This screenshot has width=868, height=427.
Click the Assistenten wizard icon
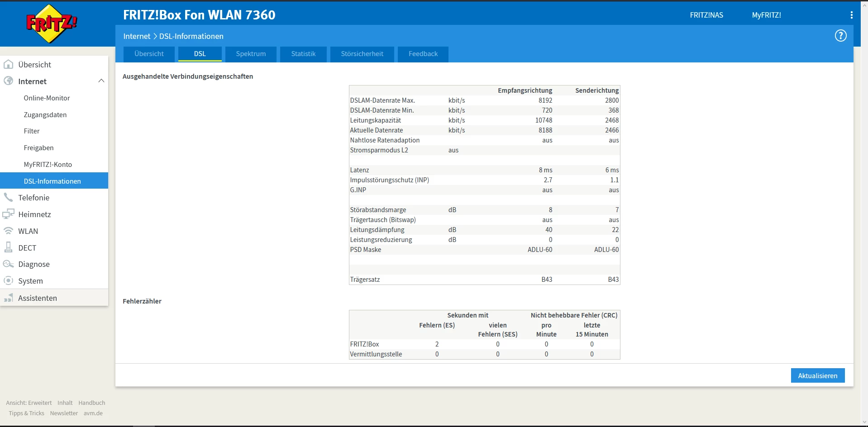tap(8, 298)
